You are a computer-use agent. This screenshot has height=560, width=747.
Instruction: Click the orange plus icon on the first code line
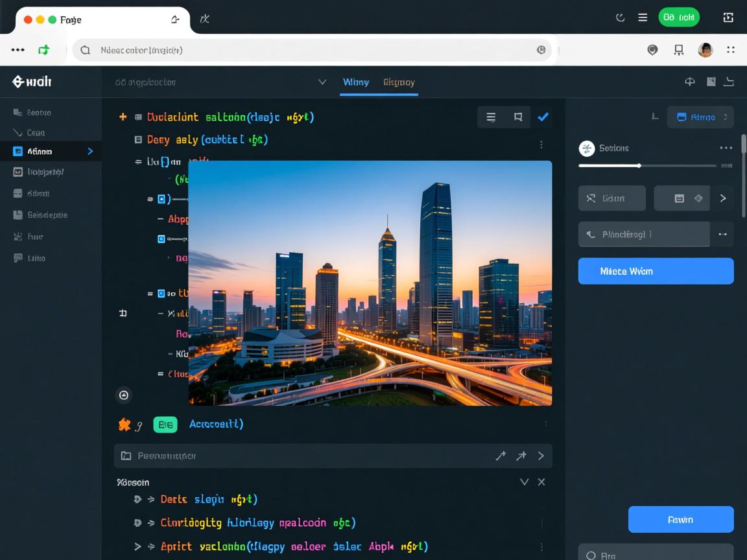[x=123, y=117]
